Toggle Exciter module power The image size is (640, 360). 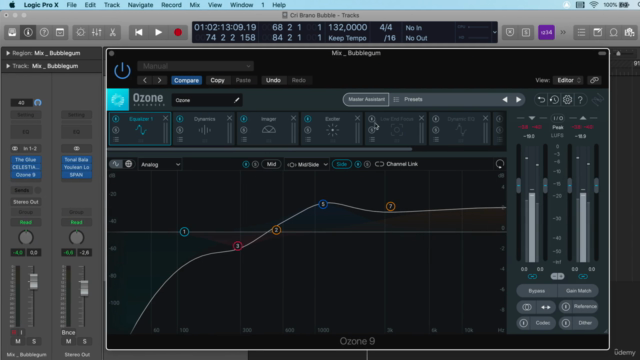tap(308, 119)
